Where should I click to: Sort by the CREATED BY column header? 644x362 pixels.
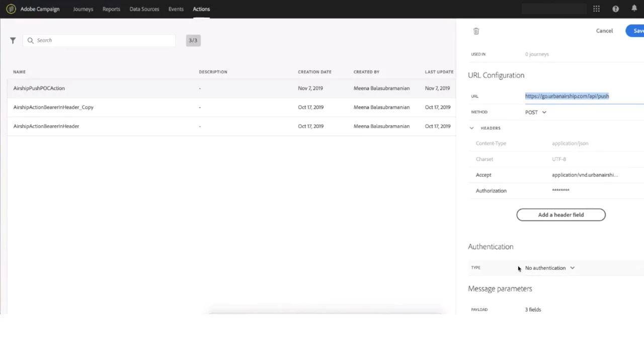[x=366, y=72]
